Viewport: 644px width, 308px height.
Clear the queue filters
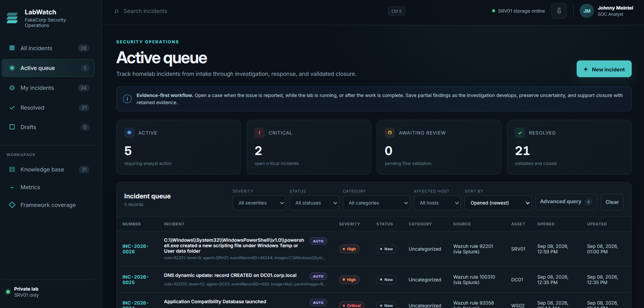[612, 202]
